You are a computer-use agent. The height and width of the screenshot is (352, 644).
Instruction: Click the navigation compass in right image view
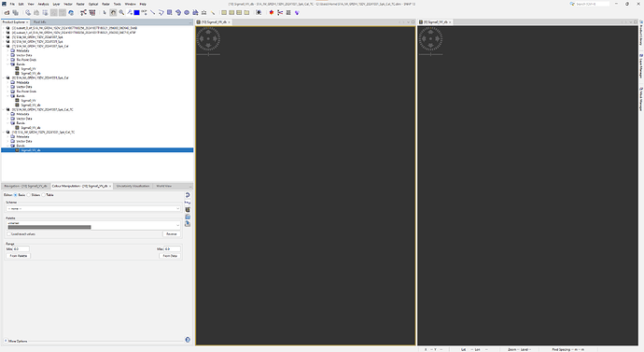click(430, 39)
